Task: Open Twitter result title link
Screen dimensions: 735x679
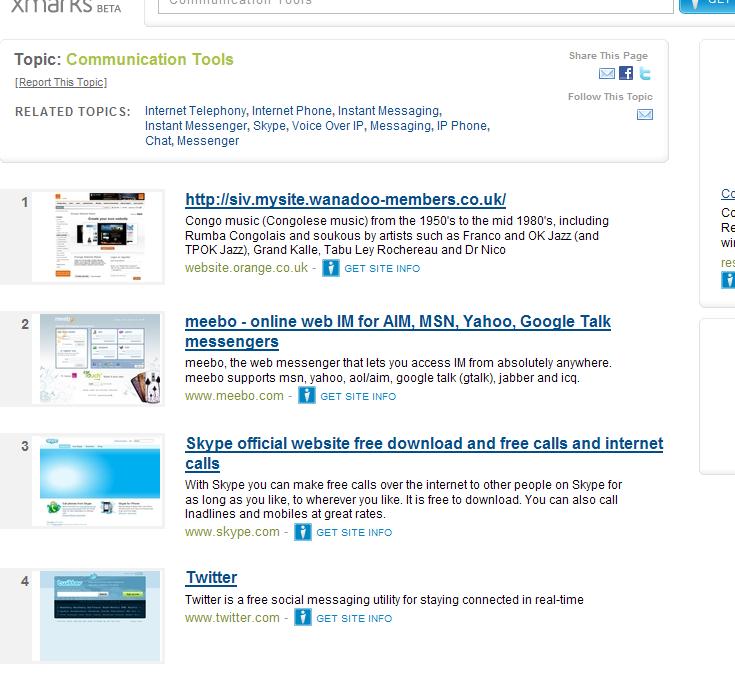Action: click(x=211, y=577)
